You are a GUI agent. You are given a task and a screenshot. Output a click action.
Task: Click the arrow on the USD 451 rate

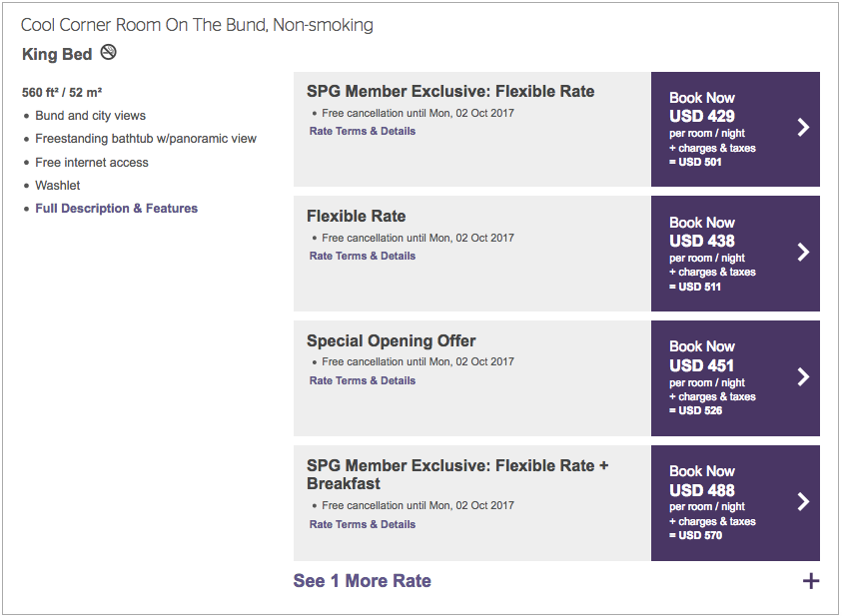[x=803, y=377]
